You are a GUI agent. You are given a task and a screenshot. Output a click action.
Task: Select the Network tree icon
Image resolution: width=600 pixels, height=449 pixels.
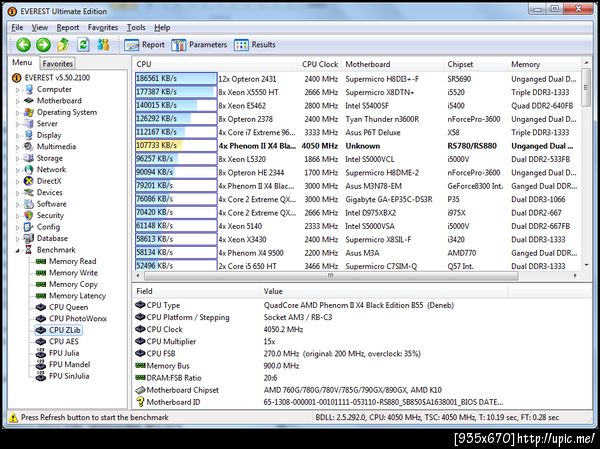pyautogui.click(x=29, y=170)
